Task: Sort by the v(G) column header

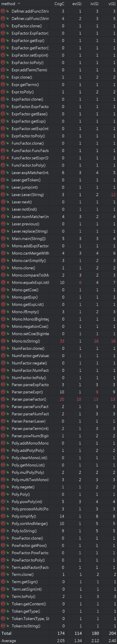Action: point(112,4)
